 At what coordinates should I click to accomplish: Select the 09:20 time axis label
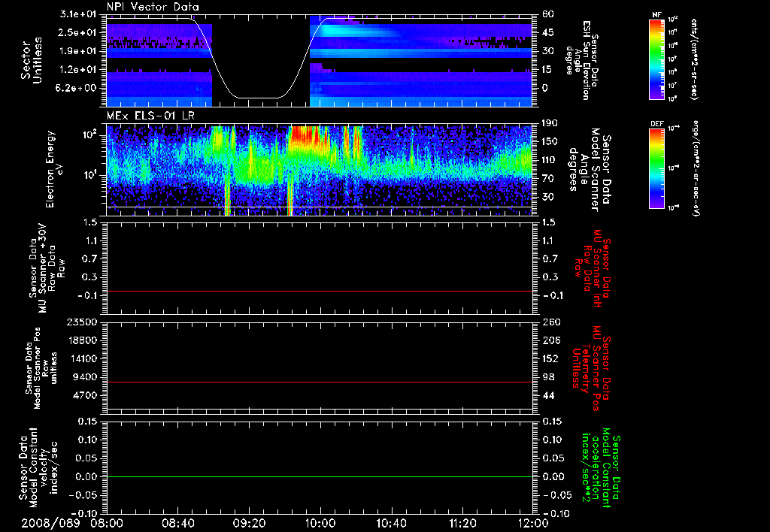[249, 524]
